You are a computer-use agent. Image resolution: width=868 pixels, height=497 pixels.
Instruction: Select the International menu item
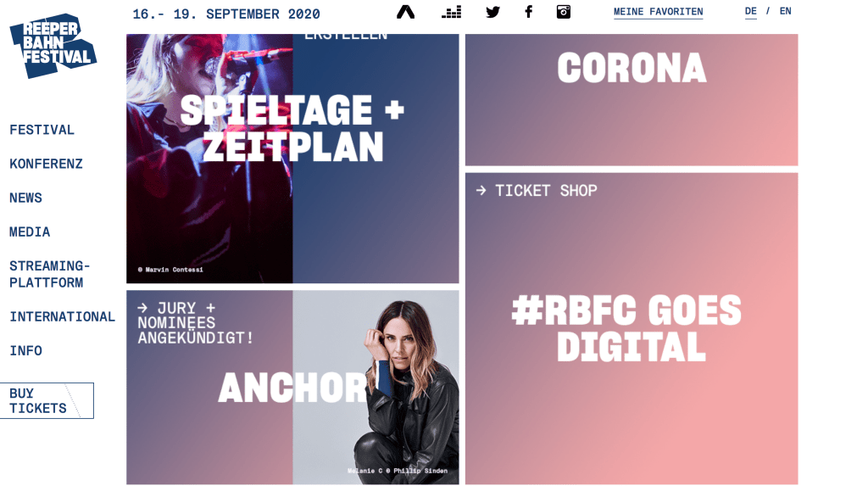tap(63, 316)
